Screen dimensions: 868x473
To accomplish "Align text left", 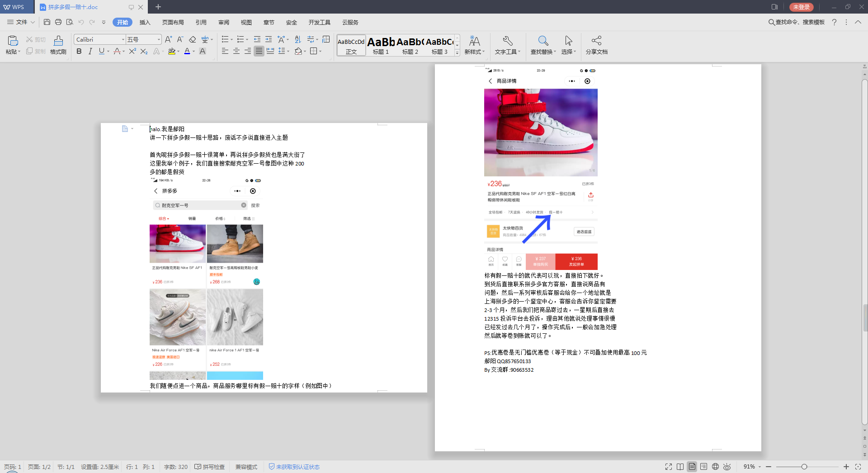I will click(225, 51).
